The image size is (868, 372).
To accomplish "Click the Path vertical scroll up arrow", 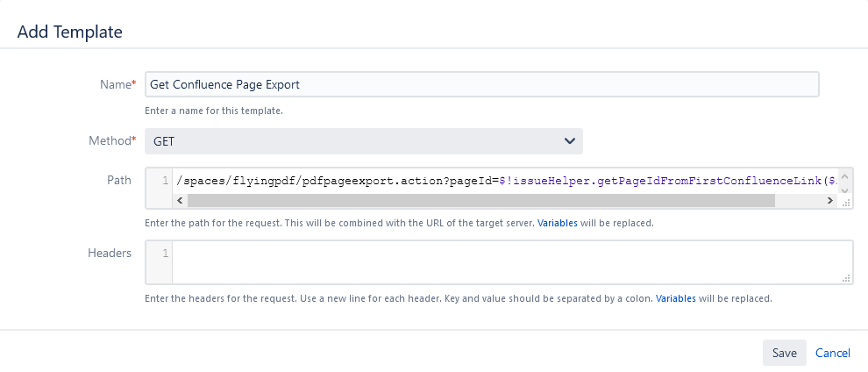I will tap(845, 175).
